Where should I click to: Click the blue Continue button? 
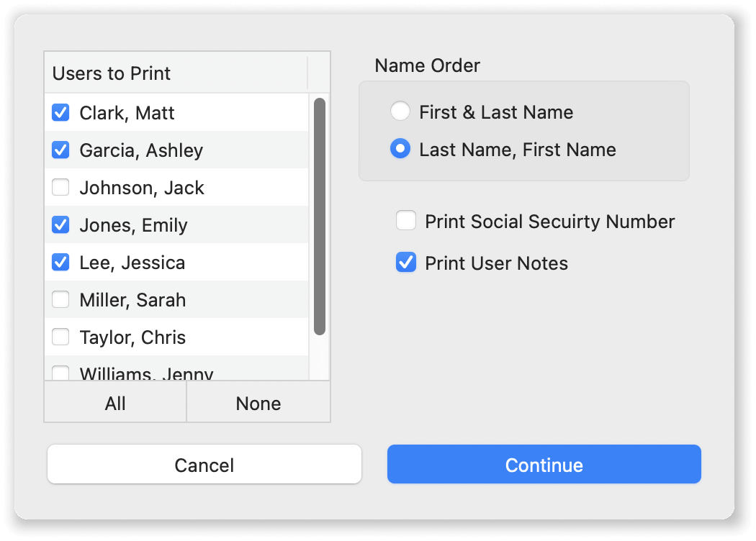click(544, 465)
